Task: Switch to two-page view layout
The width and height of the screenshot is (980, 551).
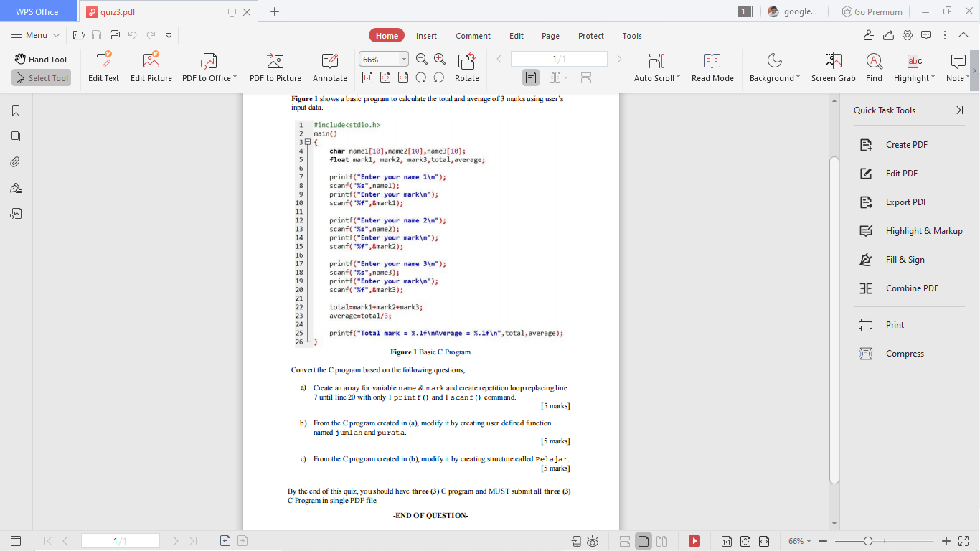Action: click(553, 77)
